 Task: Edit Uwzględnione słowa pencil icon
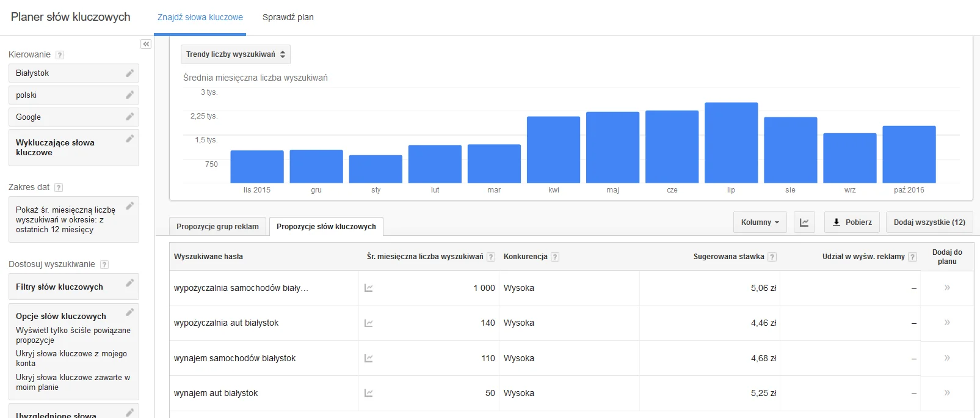(x=129, y=413)
